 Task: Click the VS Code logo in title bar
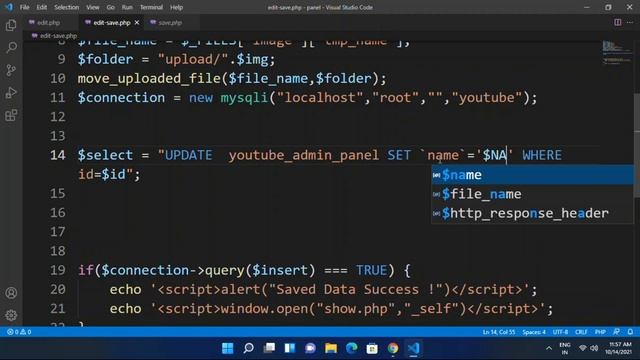pyautogui.click(x=9, y=7)
